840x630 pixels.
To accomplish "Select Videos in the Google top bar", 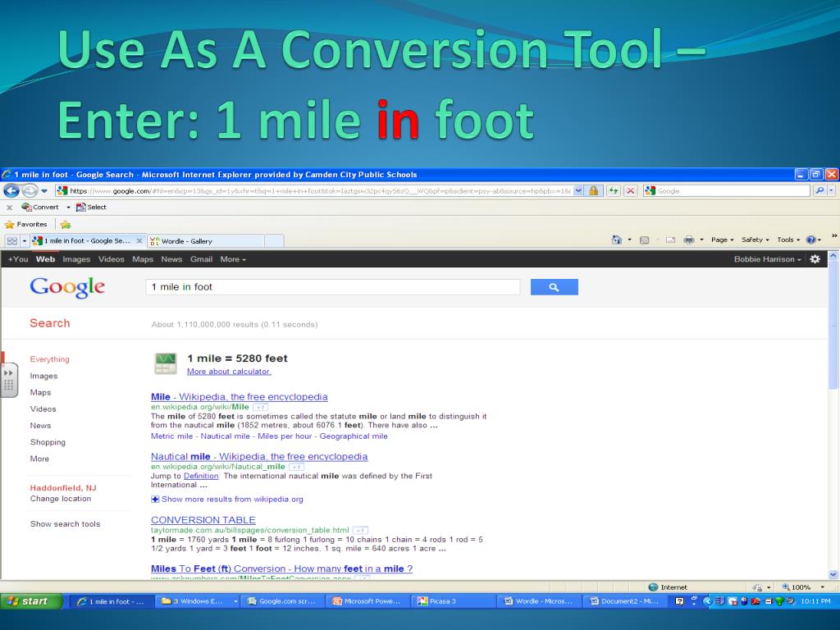I will click(111, 259).
